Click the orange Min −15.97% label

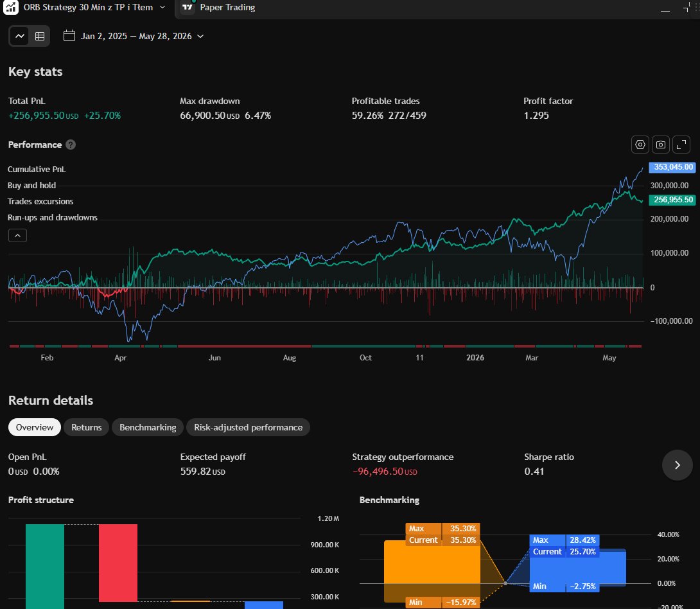tap(442, 603)
